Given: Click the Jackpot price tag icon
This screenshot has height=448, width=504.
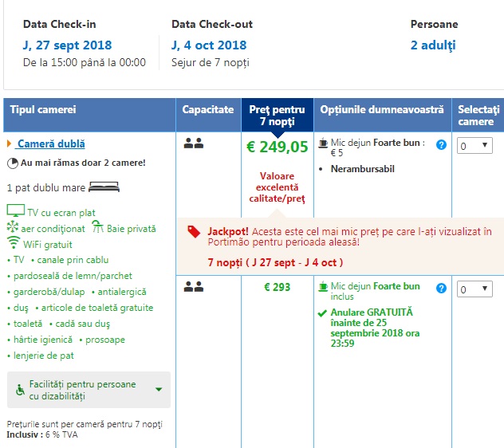Looking at the screenshot, I should [194, 231].
